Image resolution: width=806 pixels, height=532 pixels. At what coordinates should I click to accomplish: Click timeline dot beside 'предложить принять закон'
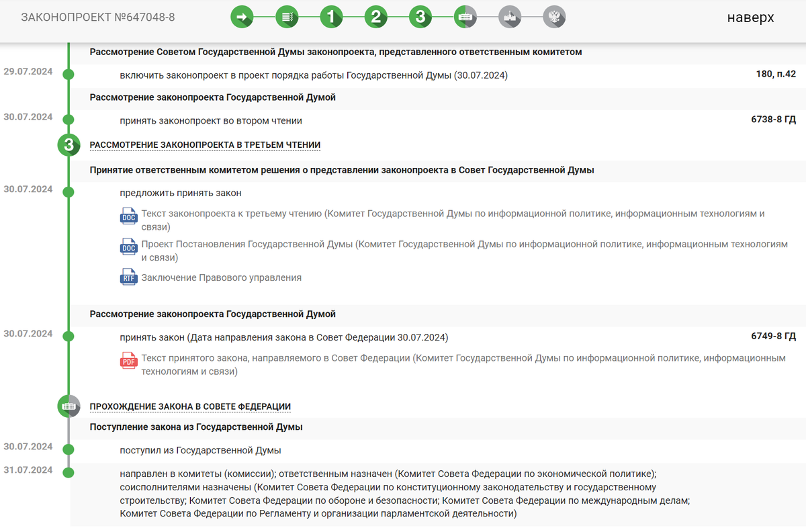68,192
